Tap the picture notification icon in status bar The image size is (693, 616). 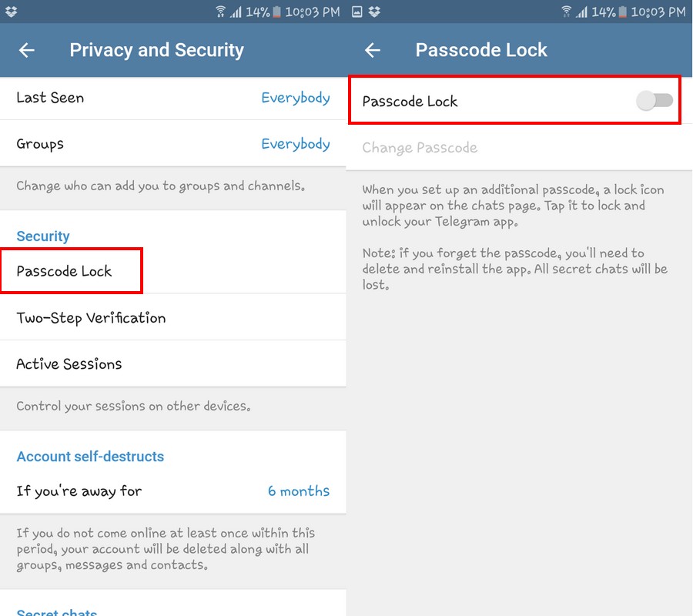coord(357,12)
